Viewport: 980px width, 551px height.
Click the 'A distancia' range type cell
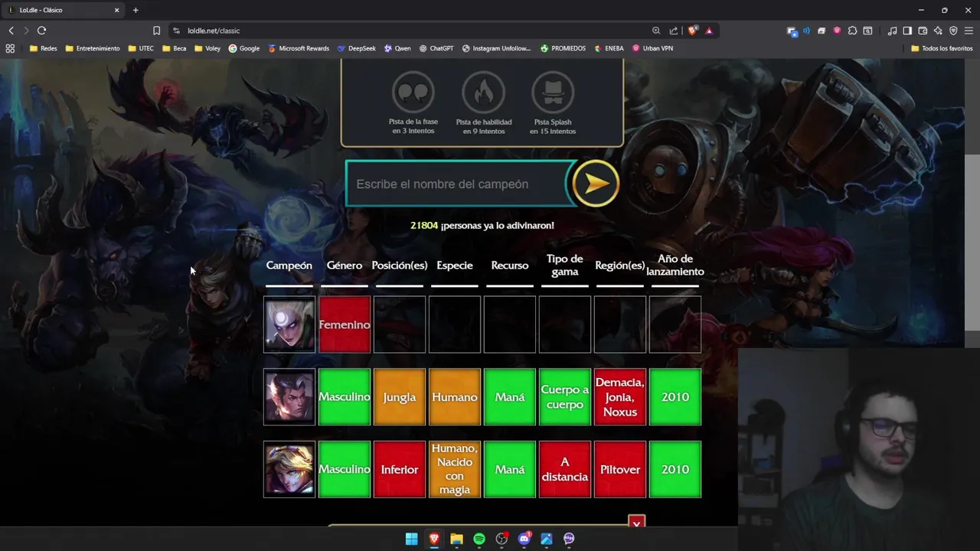[565, 469]
